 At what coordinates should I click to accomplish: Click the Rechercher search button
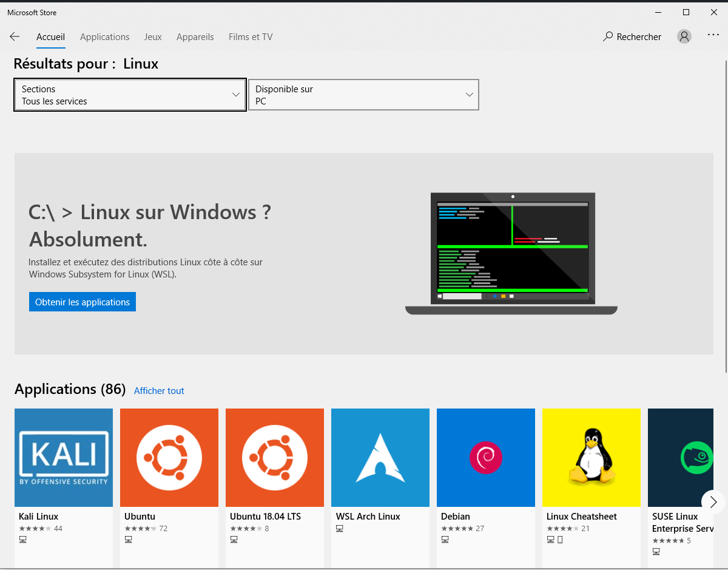632,37
